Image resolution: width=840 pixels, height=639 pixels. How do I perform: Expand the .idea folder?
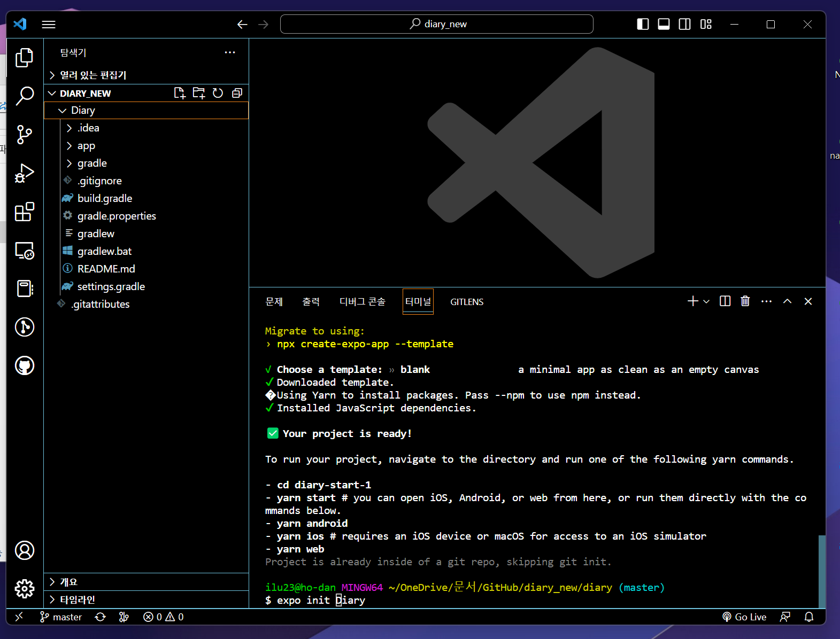146,128
